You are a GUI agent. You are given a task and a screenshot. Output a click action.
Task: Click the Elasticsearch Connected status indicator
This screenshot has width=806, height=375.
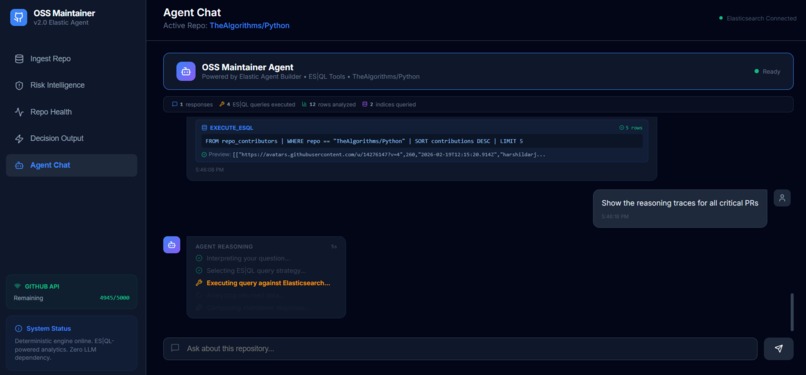(757, 18)
